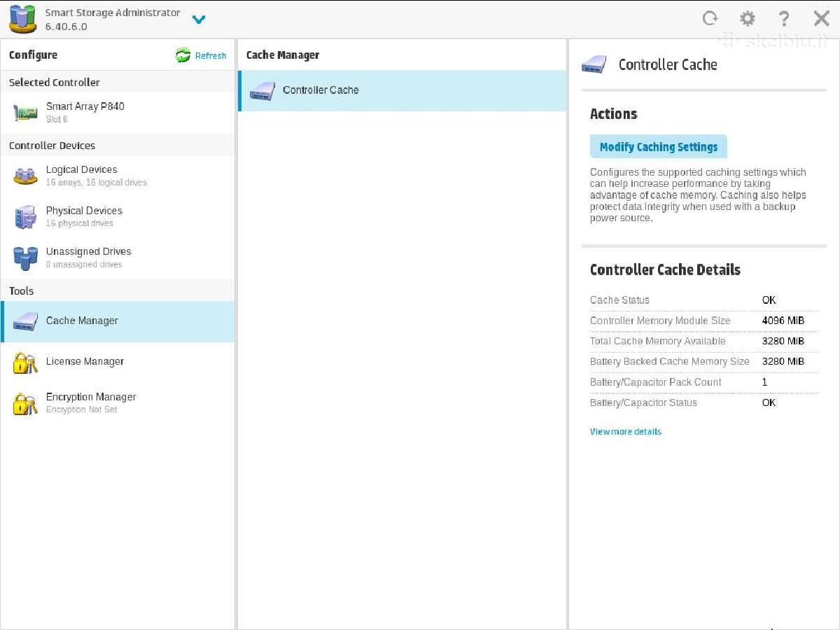Click '16 physical drives' subtitle text
The image size is (840, 630).
coord(80,223)
